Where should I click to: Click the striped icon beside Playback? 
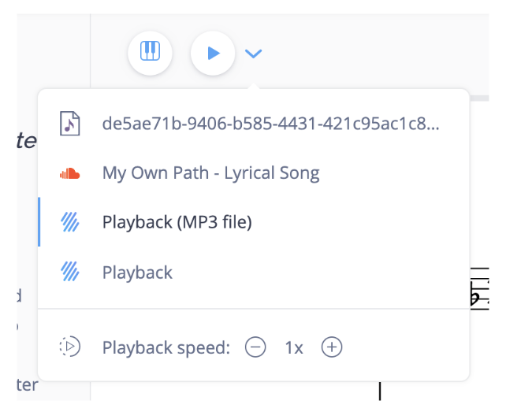(70, 272)
